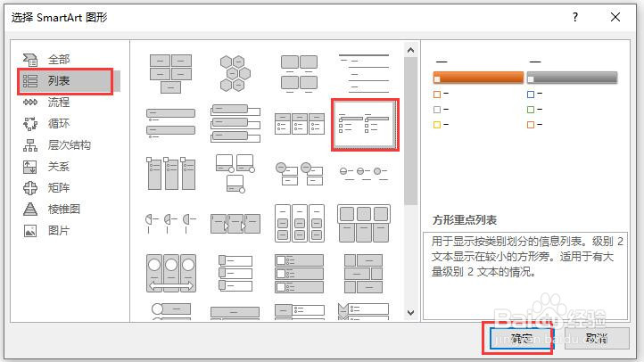Click the gallery vertical scrollbar thumb

(x=410, y=130)
